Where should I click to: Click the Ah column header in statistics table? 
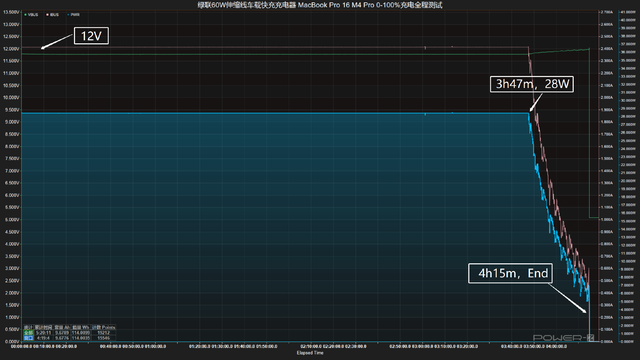pos(62,327)
